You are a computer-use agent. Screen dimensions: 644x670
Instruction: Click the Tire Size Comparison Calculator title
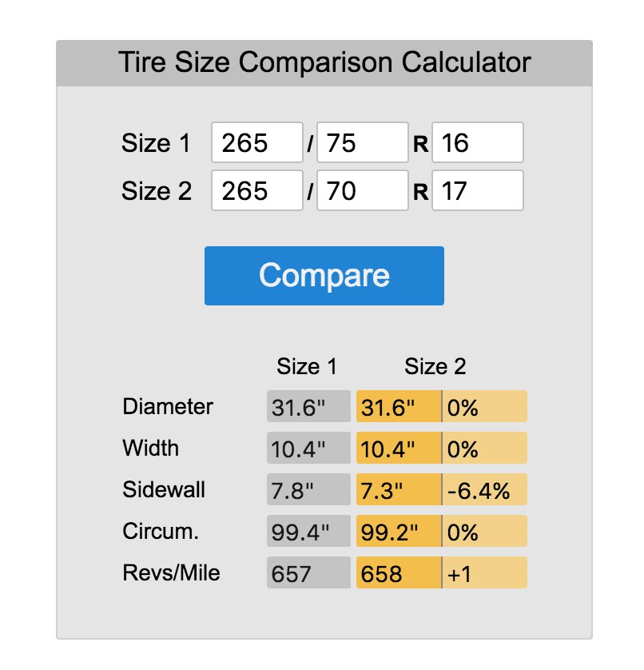(x=324, y=62)
